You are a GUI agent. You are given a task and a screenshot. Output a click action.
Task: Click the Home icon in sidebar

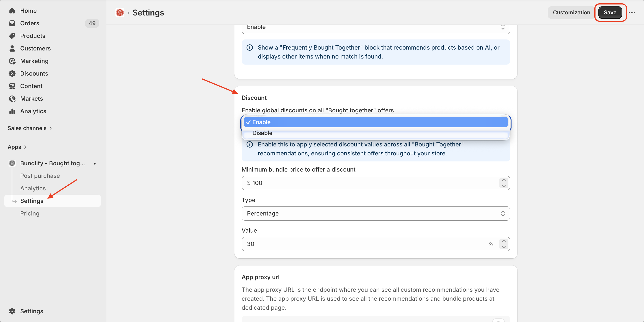(x=12, y=11)
